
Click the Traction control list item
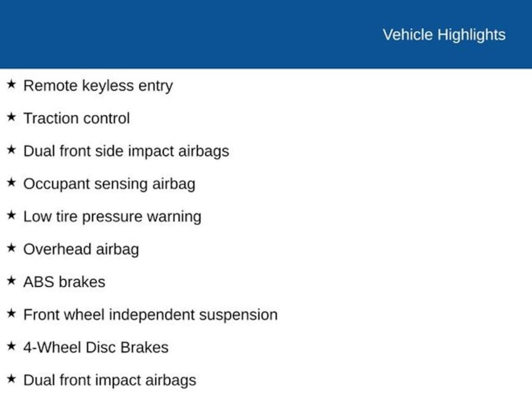76,118
